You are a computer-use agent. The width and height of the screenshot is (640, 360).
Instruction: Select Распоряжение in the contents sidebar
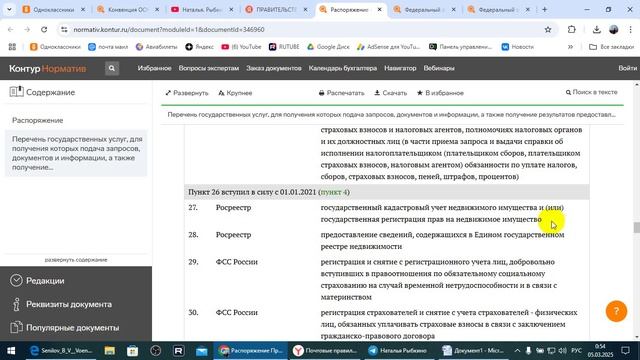click(38, 120)
